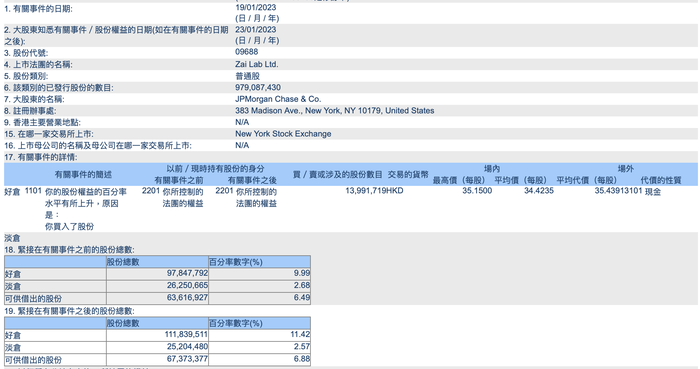Select short position total 25,204,480

(188, 346)
